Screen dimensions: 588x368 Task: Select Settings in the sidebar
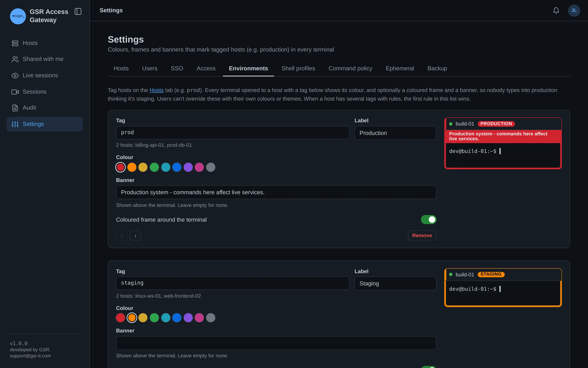(45, 124)
